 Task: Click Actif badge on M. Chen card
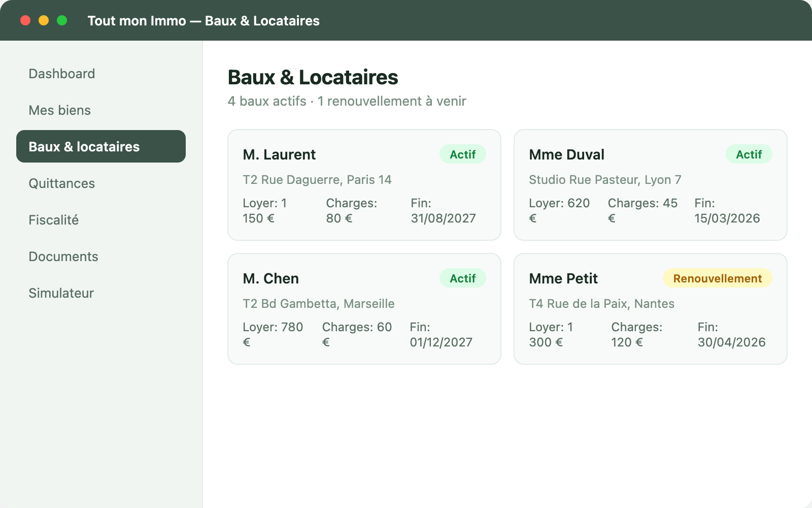(x=463, y=278)
